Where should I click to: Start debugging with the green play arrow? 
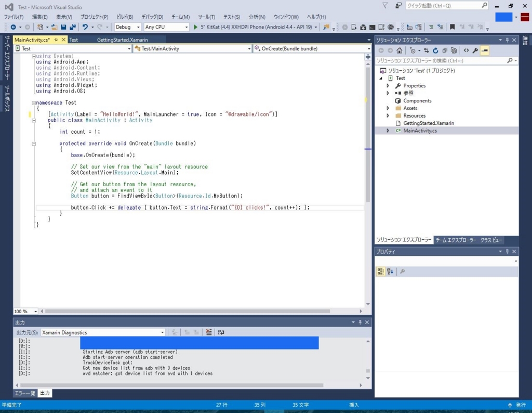coord(195,27)
